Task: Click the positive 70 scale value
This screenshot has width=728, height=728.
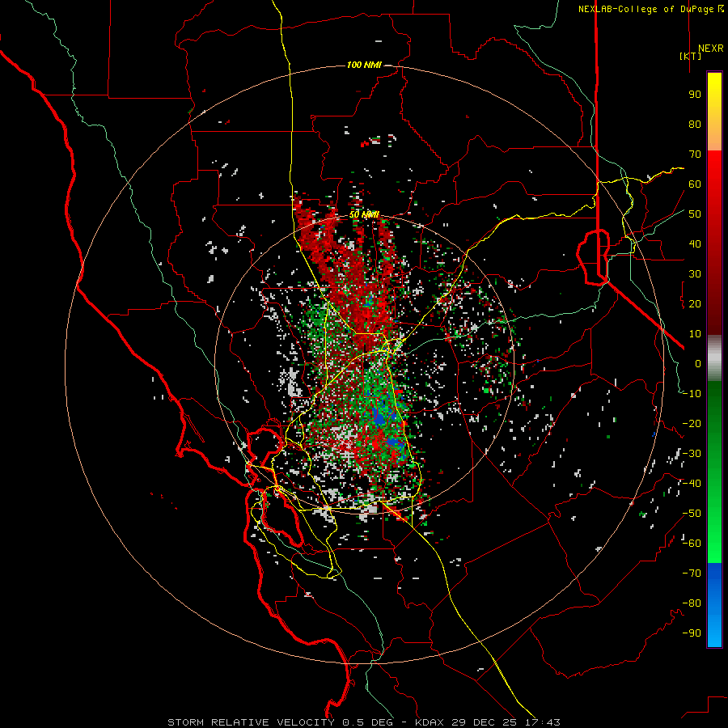Action: coord(695,154)
